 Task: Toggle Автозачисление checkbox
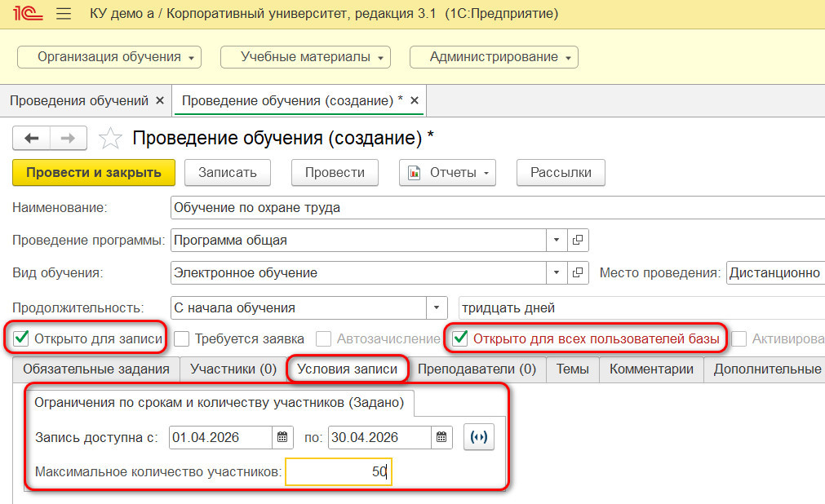[x=324, y=338]
